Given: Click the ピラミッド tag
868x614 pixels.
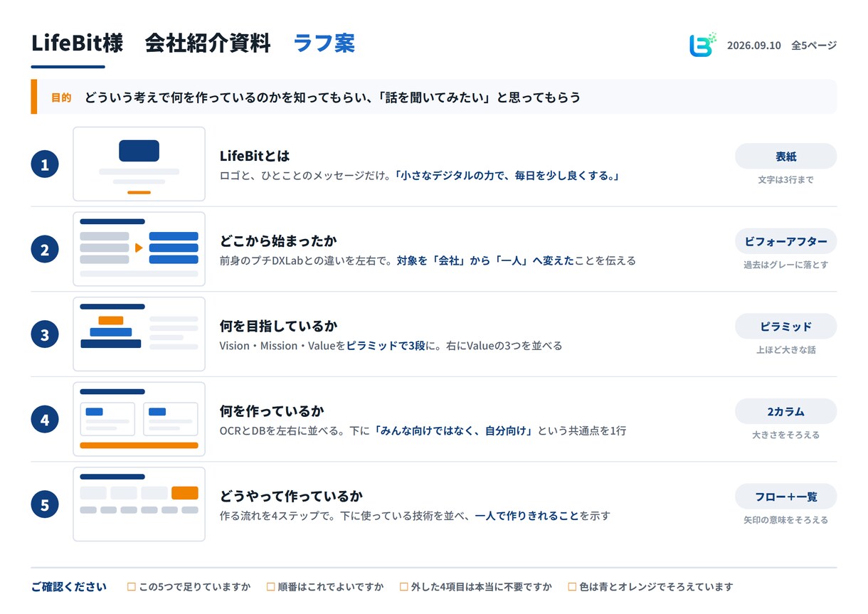Looking at the screenshot, I should tap(785, 327).
